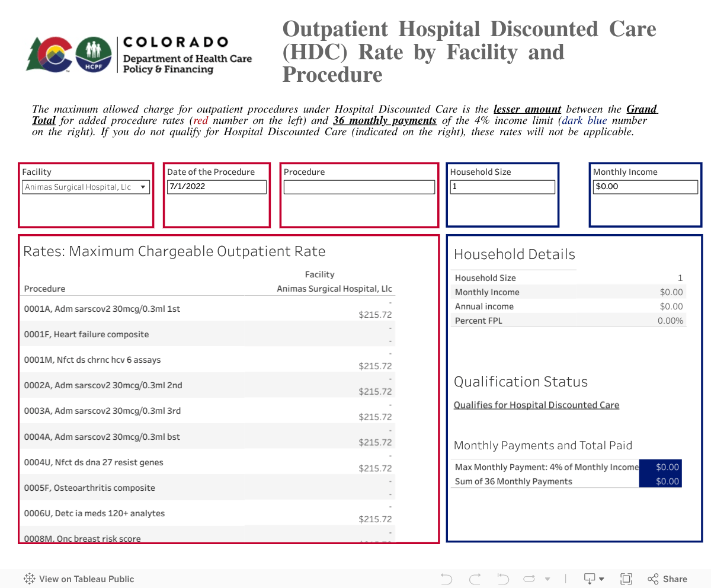Select row 0004U, Nfct ds dna 27 resist genes
The width and height of the screenshot is (711, 588).
pos(208,462)
